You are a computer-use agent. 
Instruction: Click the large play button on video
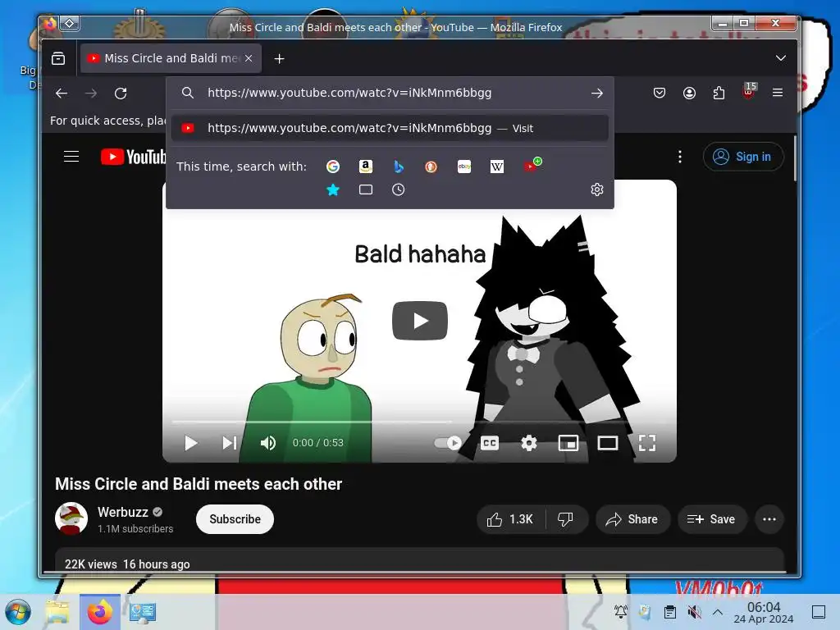(419, 321)
